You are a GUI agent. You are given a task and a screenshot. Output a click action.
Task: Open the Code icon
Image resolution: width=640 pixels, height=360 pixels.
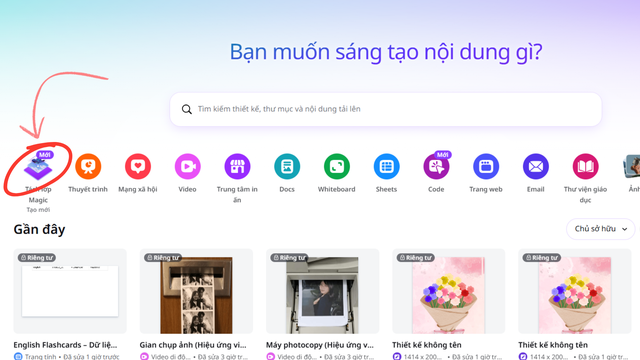436,167
